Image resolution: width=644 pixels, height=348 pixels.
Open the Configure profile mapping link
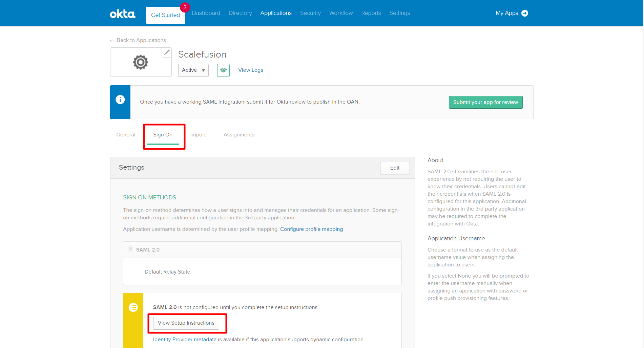point(311,229)
